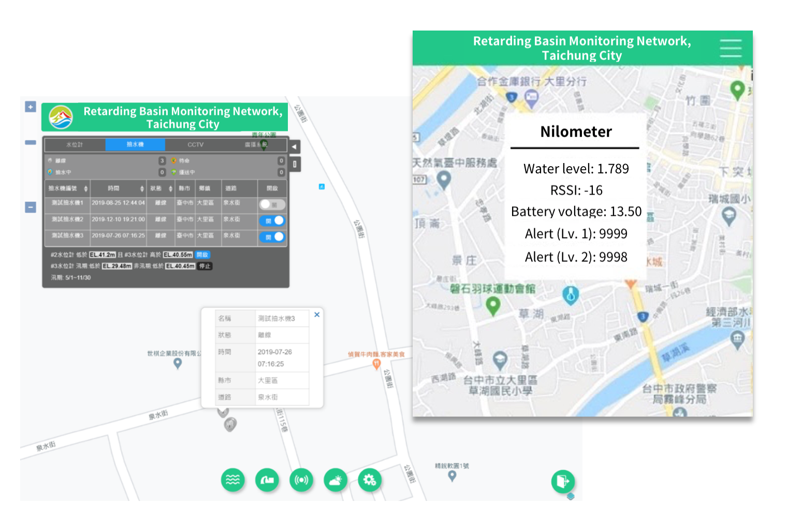Click the 測試抽水機3 name in the popup
This screenshot has width=787, height=532.
click(276, 319)
